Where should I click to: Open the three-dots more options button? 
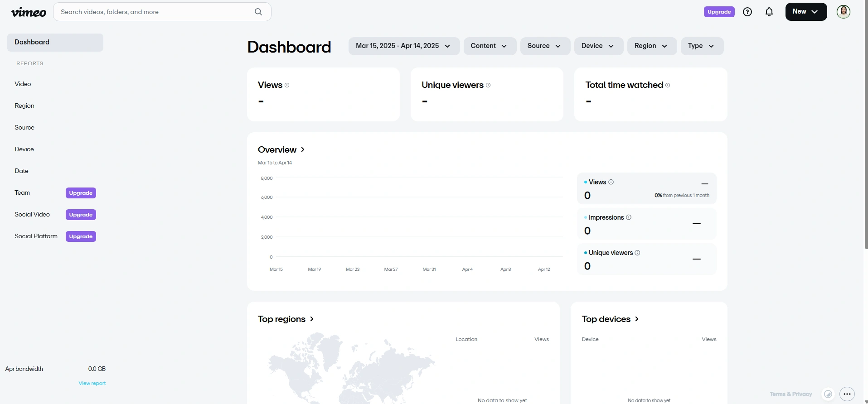(x=847, y=394)
